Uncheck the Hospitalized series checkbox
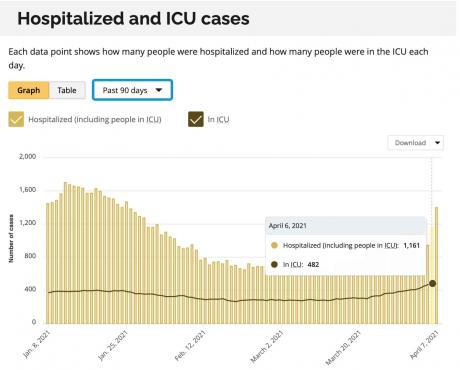460x370 pixels. click(16, 119)
